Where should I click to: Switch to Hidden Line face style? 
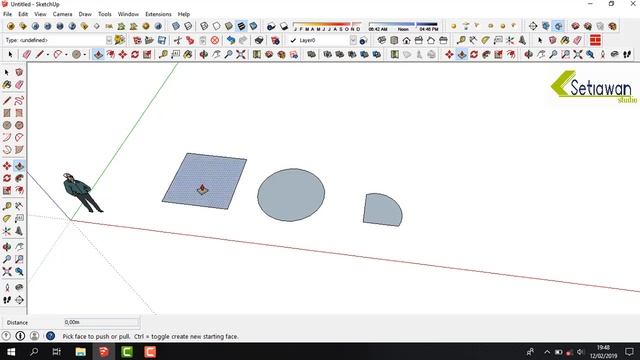tap(216, 26)
